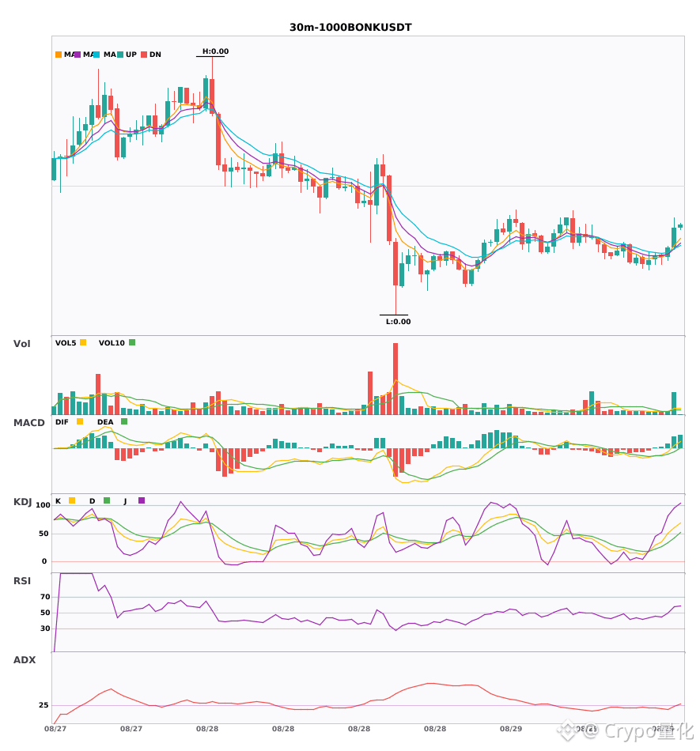Click the chart title 30m-1000BONKUSDT
Screen dimensions: 700x751
(x=350, y=28)
